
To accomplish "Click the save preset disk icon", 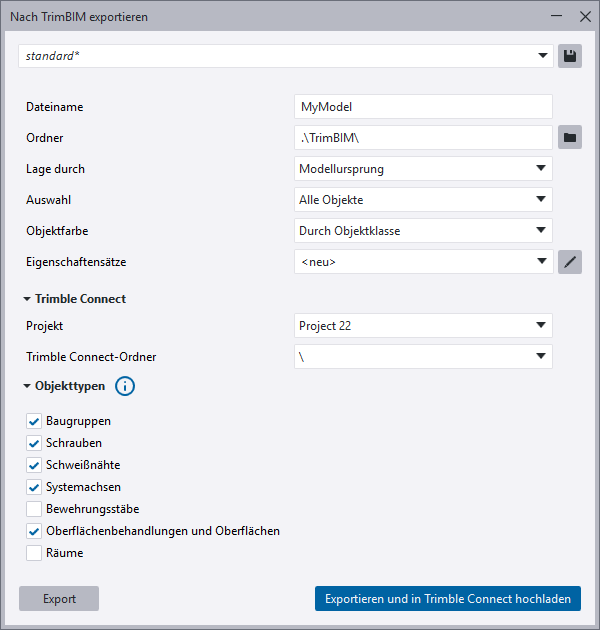I will 569,56.
